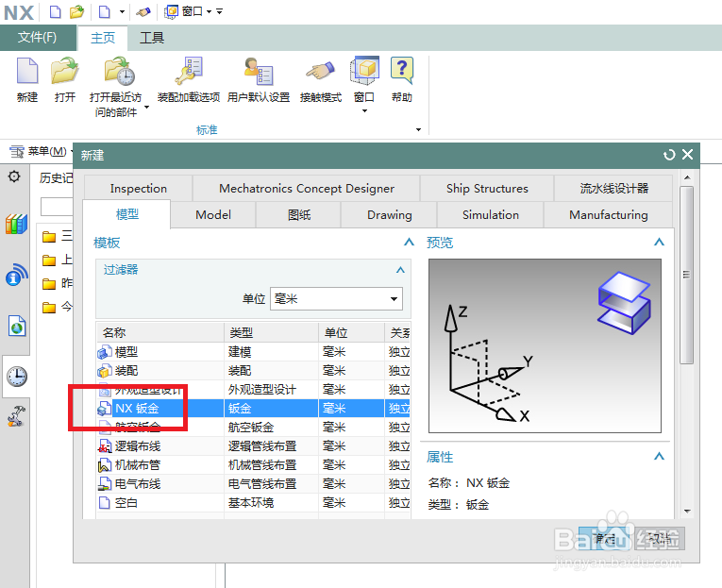The image size is (722, 588).
Task: Expand dropdown arrow under 窗口 ribbon button
Action: (364, 111)
